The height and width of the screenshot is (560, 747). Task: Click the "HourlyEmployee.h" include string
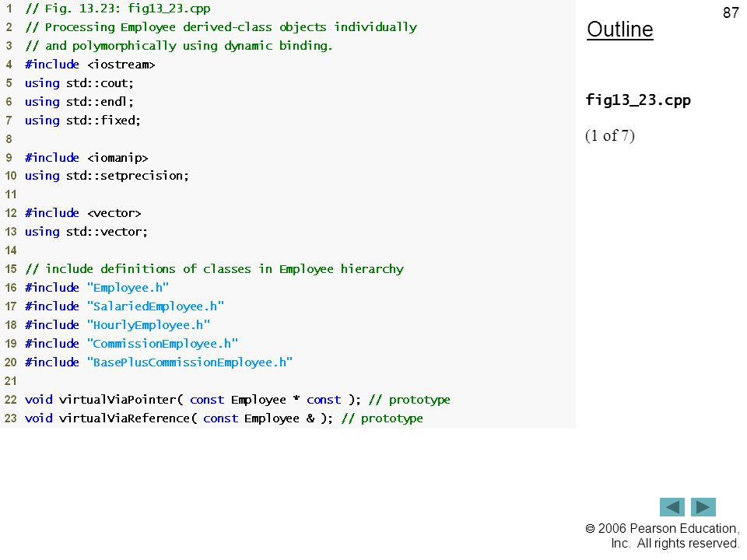point(149,325)
